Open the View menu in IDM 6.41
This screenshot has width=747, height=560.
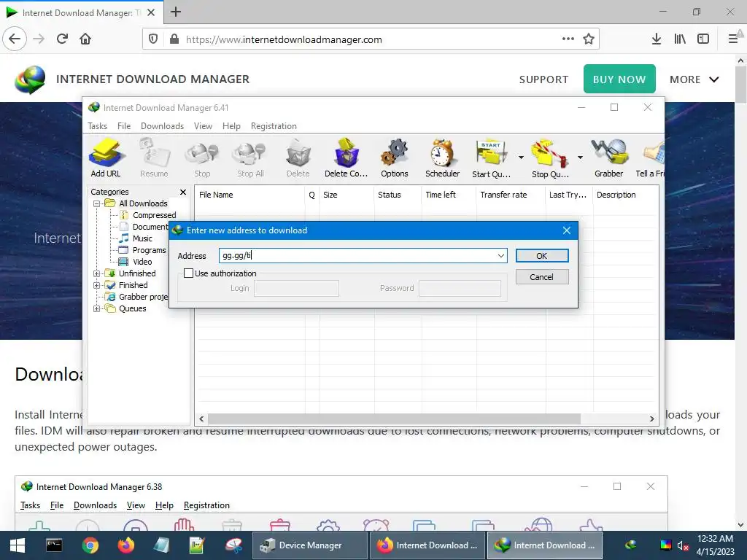coord(203,126)
